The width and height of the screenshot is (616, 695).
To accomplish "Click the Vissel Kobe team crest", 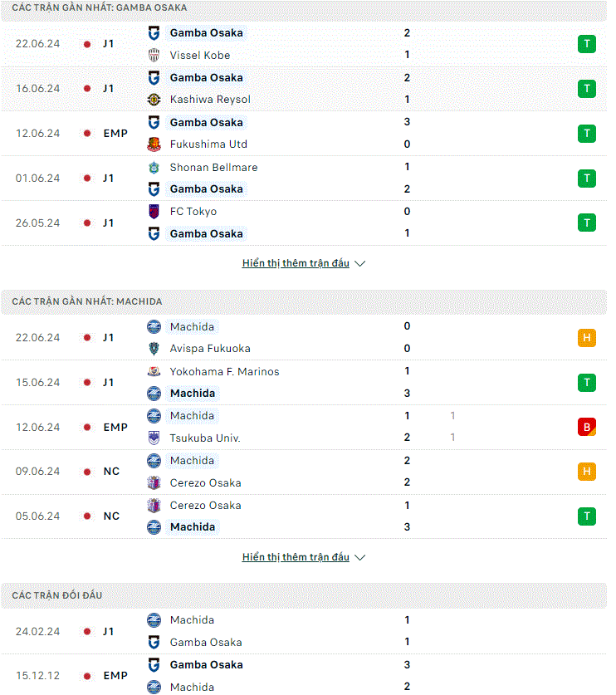I will click(x=154, y=55).
